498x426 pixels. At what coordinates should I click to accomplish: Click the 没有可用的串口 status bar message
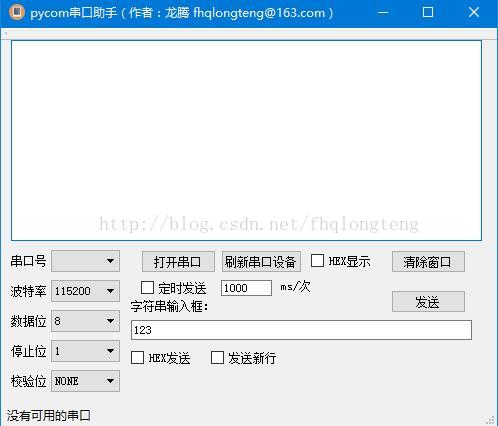pos(49,416)
